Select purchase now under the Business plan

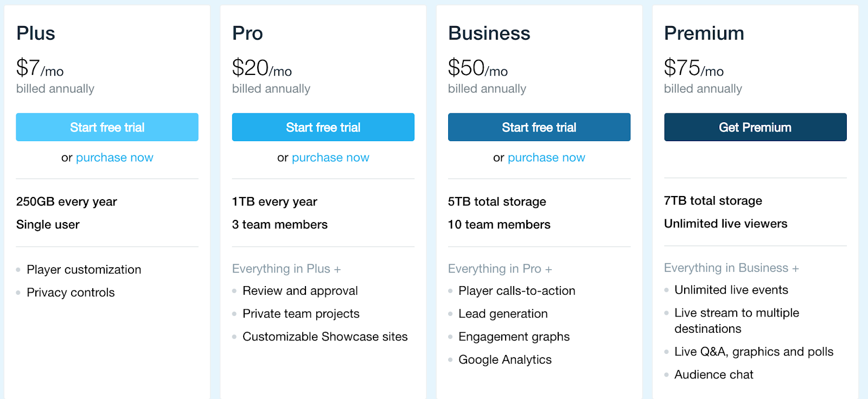click(x=546, y=157)
